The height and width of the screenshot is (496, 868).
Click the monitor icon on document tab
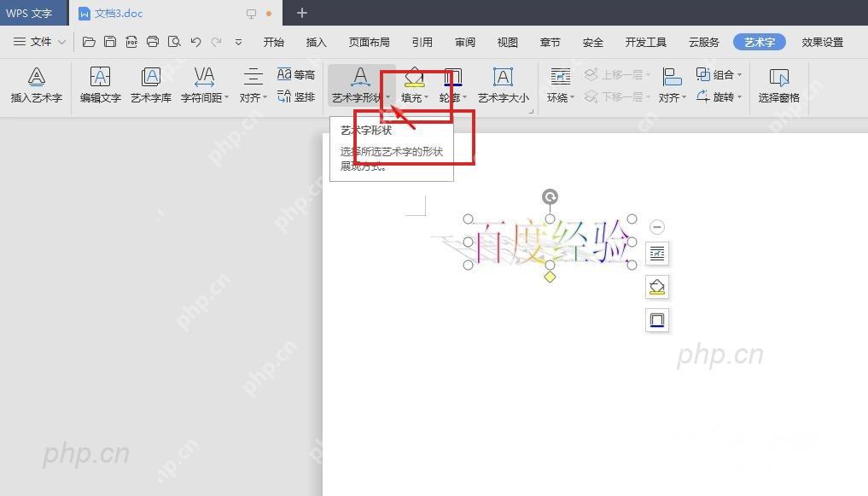(x=251, y=14)
